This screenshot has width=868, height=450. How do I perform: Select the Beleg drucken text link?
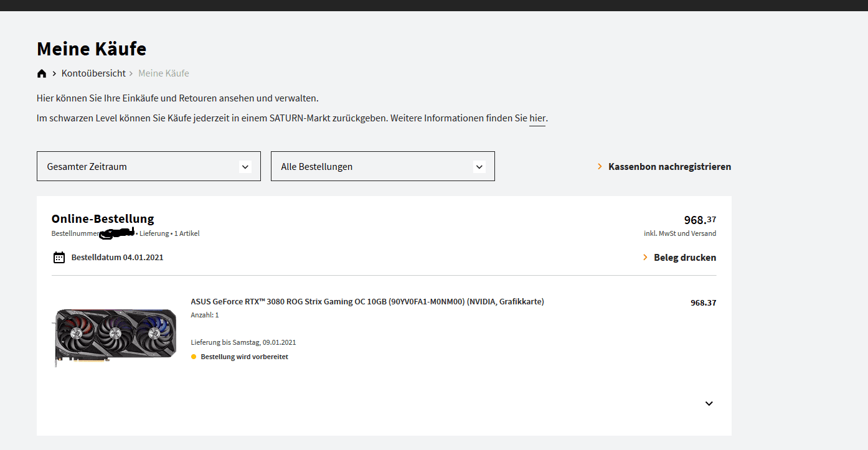click(685, 257)
